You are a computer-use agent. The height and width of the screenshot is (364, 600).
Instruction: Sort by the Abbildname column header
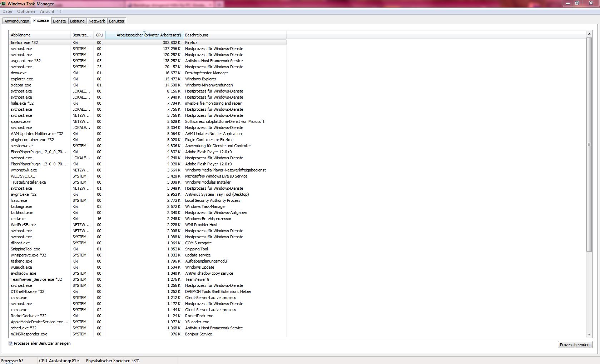coord(39,35)
